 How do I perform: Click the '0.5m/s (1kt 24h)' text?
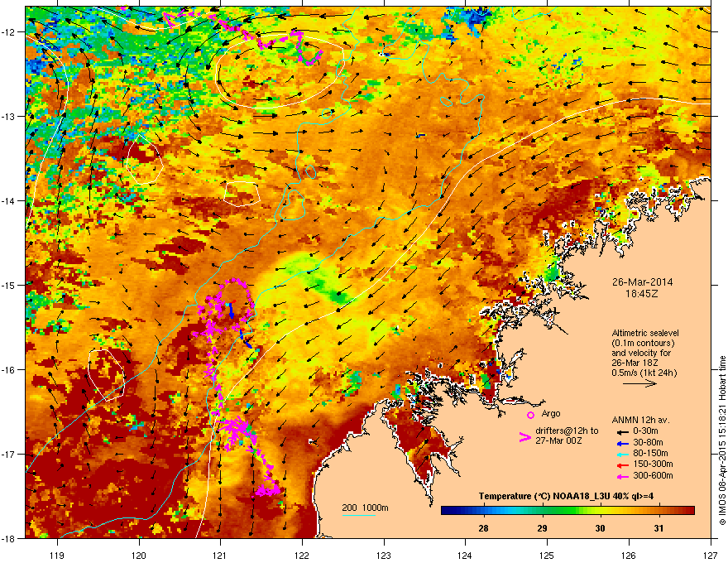tap(644, 373)
